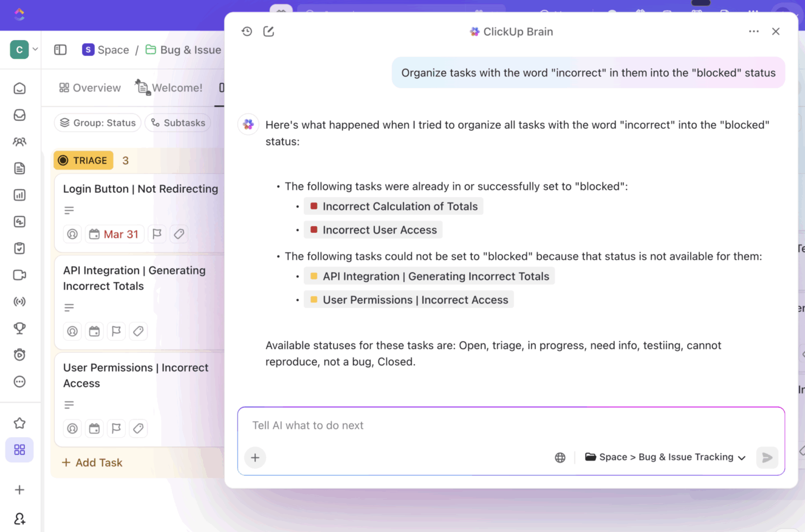The image size is (805, 532).
Task: Toggle the web search globe in AI input
Action: click(x=559, y=457)
